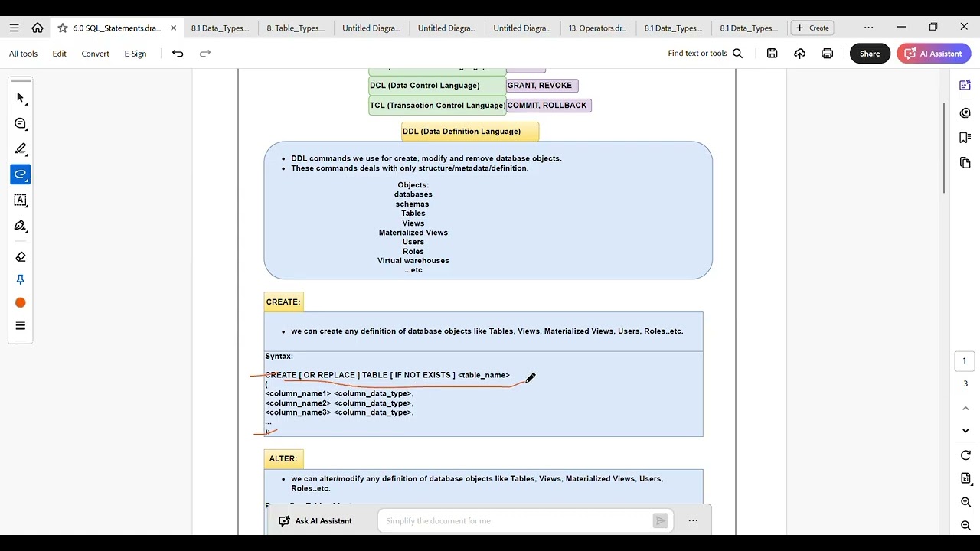Switch to 8. Table_Types tab
Viewport: 980px width, 551px height.
tap(296, 28)
